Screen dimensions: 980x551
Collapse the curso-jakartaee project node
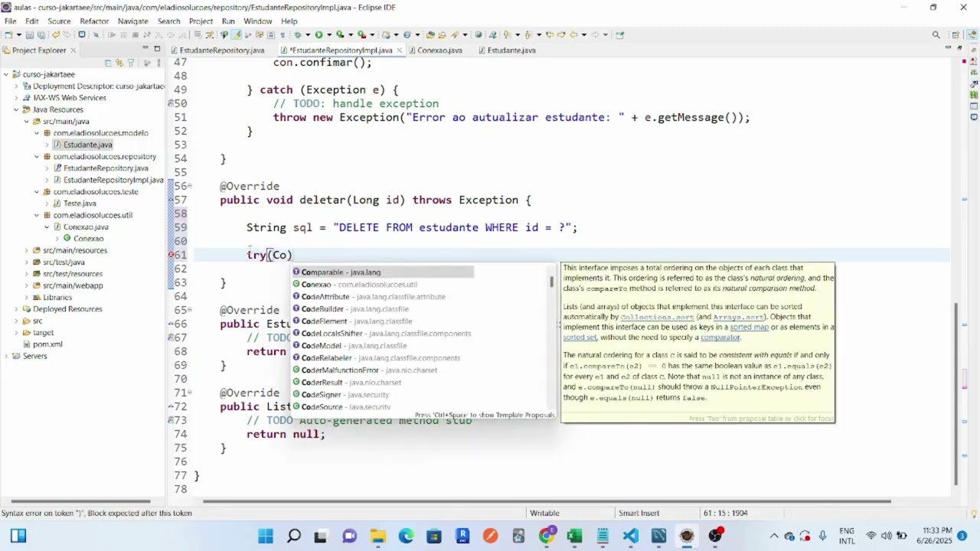pos(6,74)
